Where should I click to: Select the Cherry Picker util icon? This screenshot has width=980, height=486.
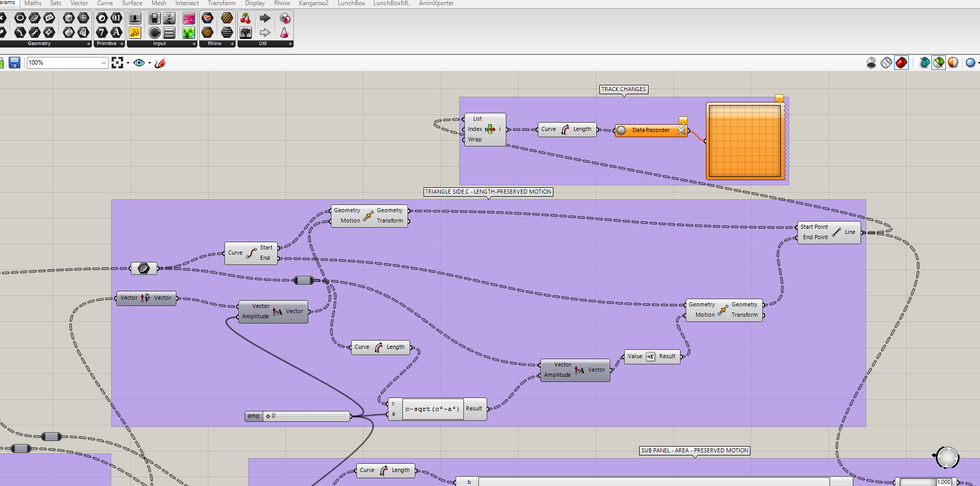tap(246, 18)
